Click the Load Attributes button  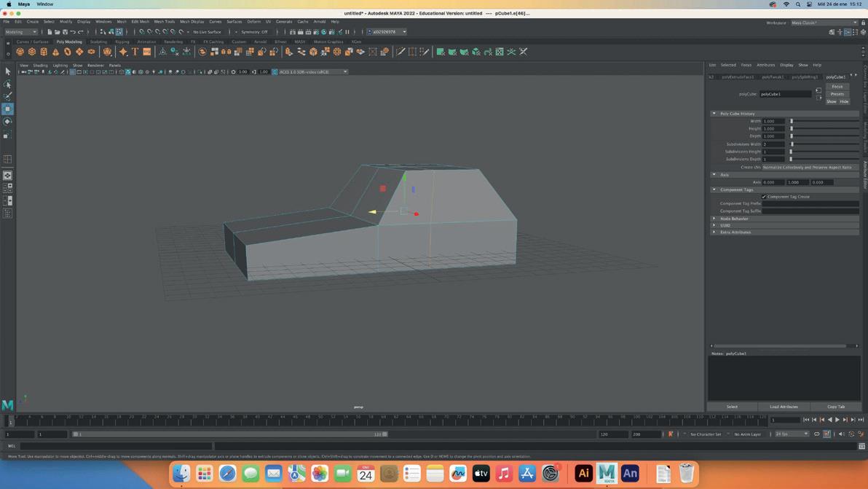pyautogui.click(x=784, y=407)
